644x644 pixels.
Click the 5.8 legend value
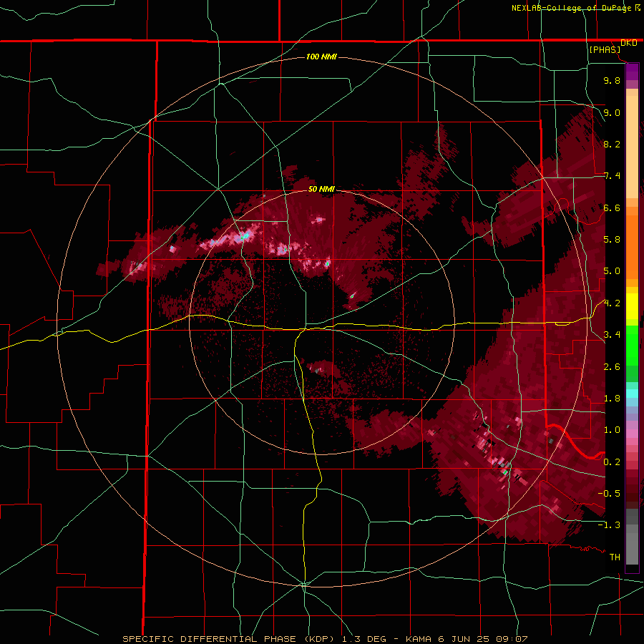pos(612,240)
